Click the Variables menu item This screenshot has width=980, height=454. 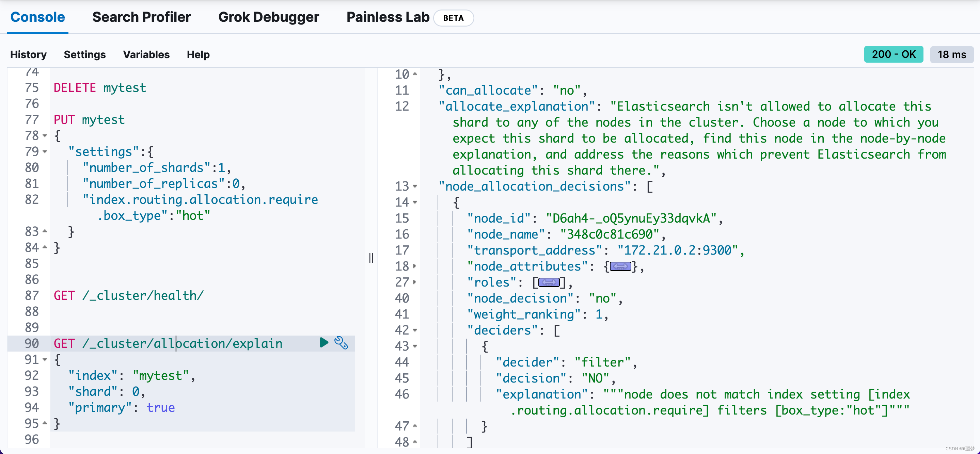[146, 54]
